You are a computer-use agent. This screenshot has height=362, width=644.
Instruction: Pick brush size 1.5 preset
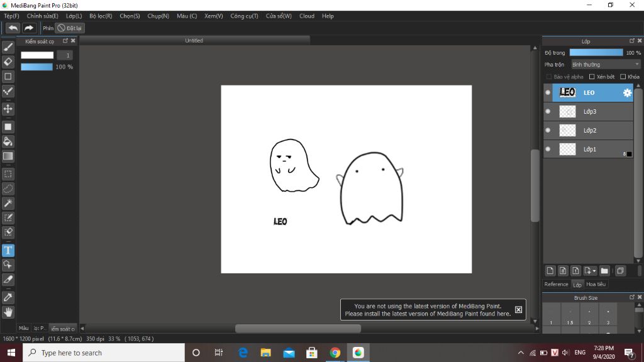click(x=570, y=315)
